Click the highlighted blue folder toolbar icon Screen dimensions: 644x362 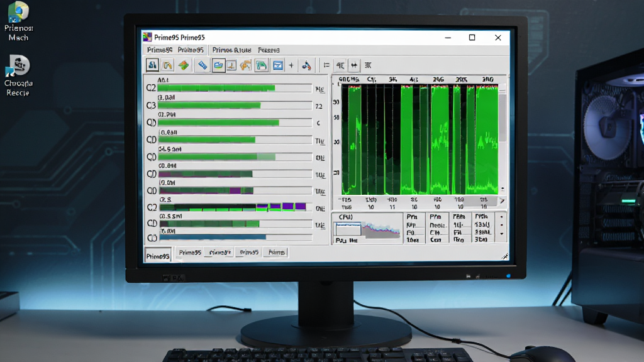(x=218, y=65)
